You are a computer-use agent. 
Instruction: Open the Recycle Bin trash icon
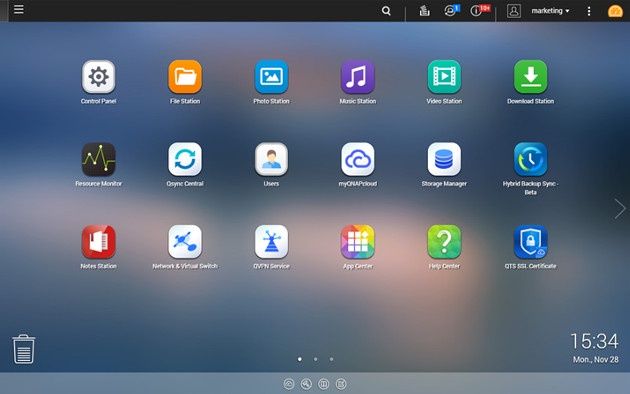point(24,349)
